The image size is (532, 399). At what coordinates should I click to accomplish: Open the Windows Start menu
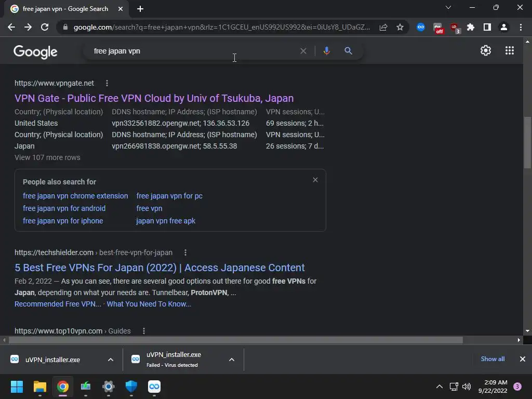tap(17, 387)
